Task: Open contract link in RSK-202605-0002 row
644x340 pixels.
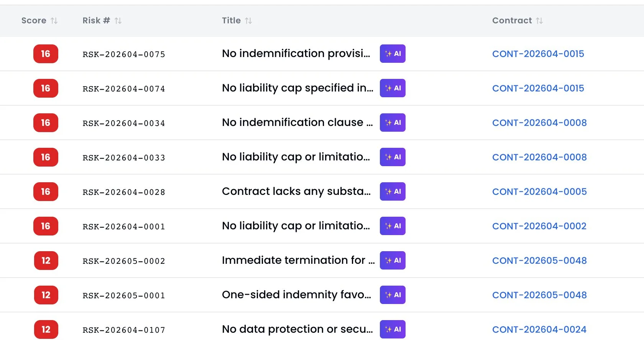Action: tap(539, 261)
